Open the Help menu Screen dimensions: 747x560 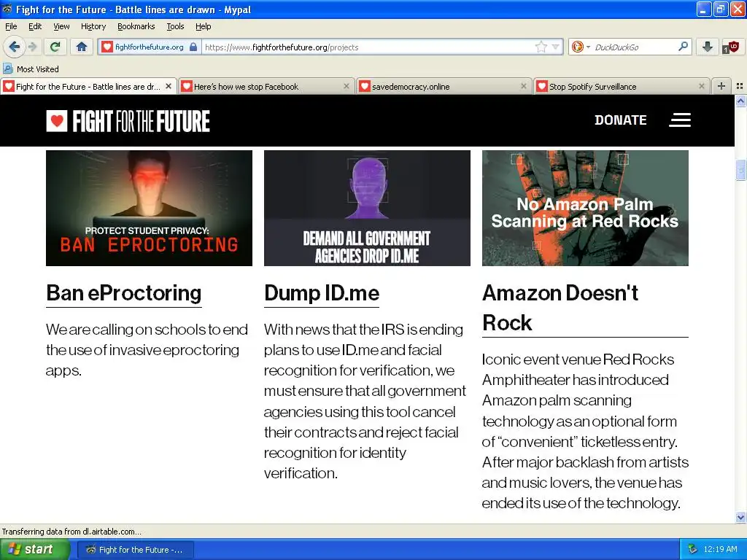point(203,26)
